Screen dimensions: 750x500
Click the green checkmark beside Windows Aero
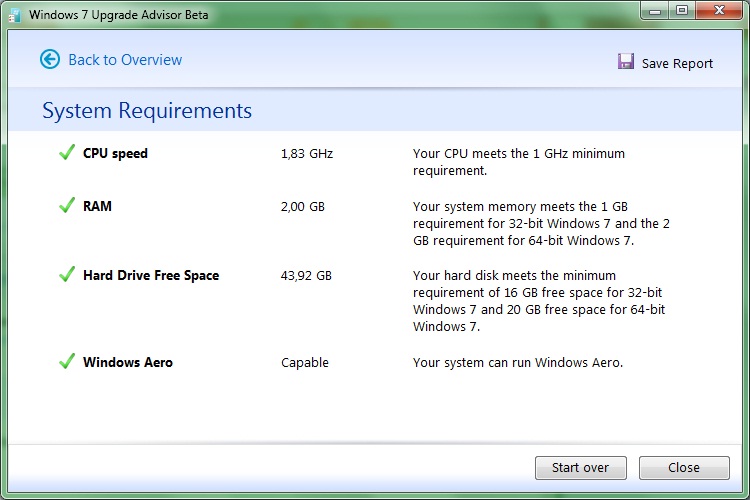point(67,361)
